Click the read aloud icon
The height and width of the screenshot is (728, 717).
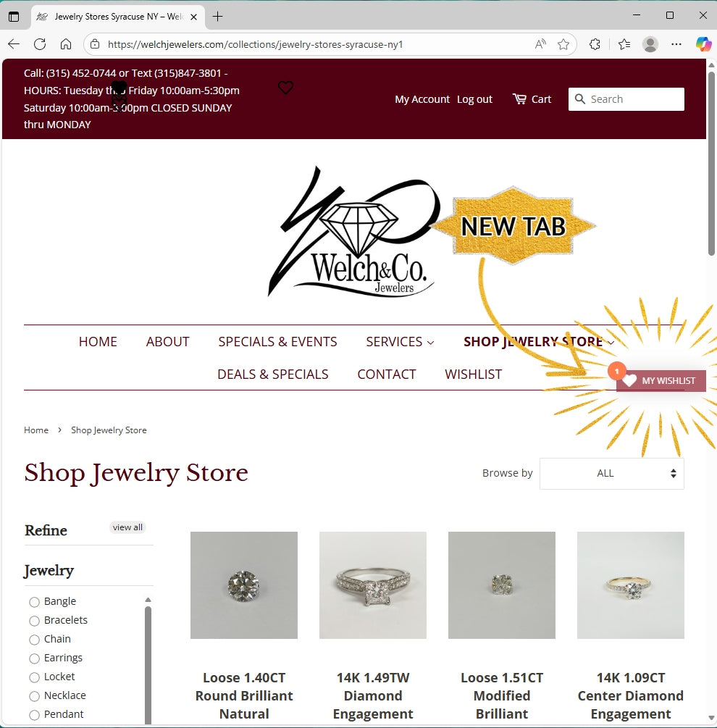tap(540, 45)
